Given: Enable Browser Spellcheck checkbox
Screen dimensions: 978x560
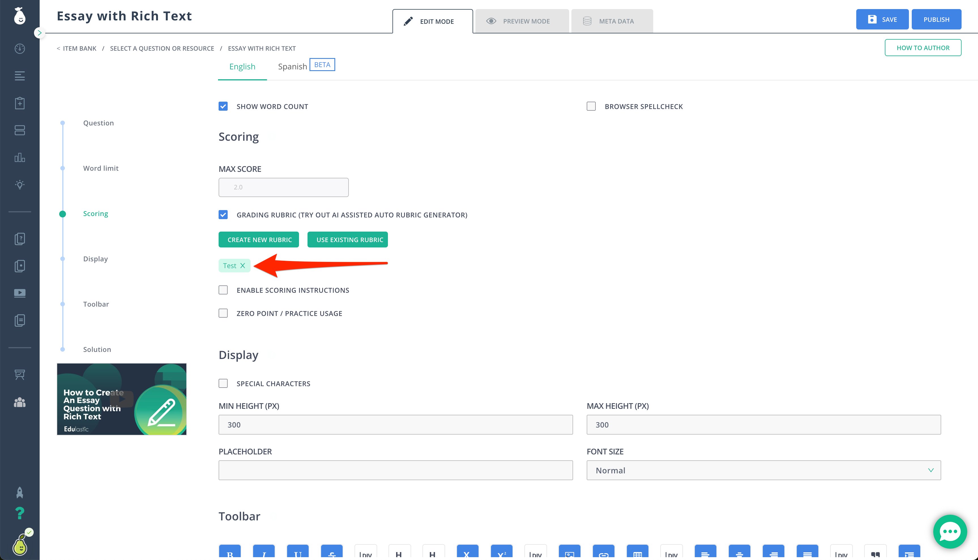Looking at the screenshot, I should pyautogui.click(x=591, y=106).
